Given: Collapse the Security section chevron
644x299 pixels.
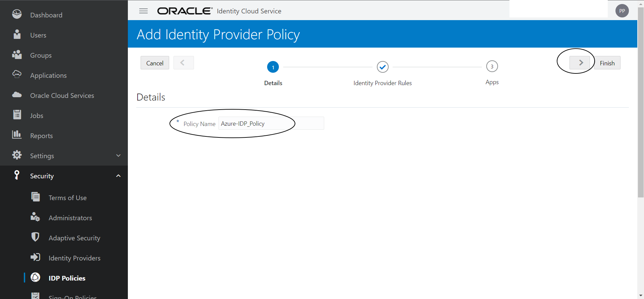Looking at the screenshot, I should [x=118, y=176].
